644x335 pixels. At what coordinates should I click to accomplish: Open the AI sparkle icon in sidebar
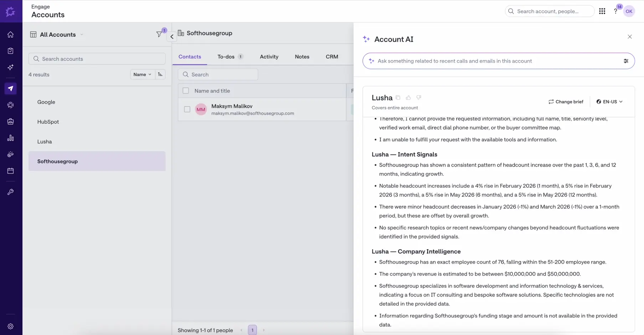(11, 67)
